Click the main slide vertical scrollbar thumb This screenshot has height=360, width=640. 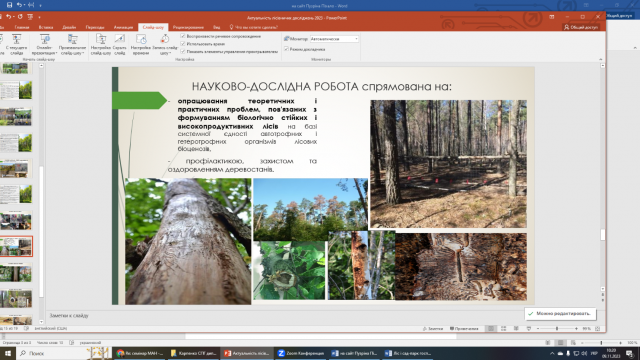click(x=602, y=235)
